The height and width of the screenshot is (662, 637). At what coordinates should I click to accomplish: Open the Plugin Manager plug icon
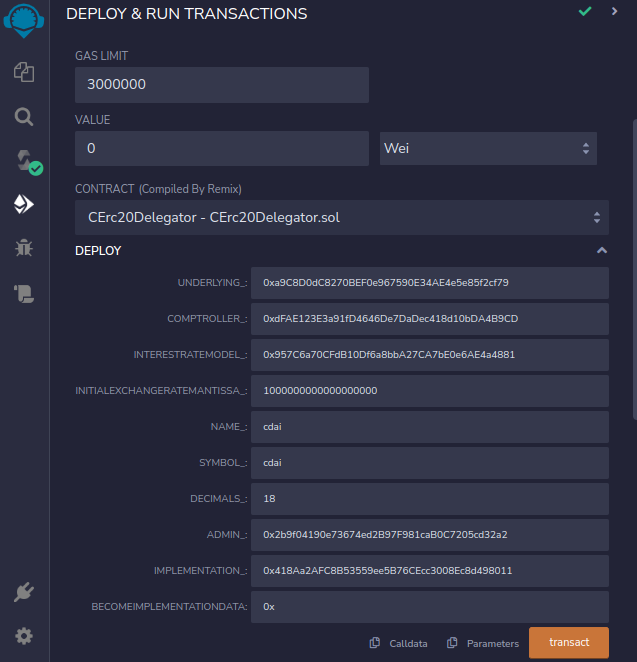(x=24, y=592)
